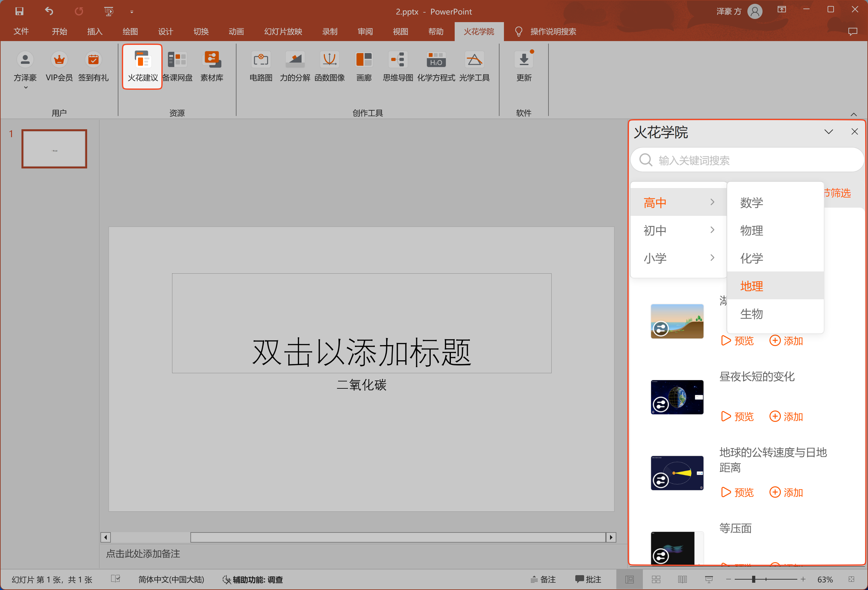
Task: Select slide 1 thumbnail
Action: click(54, 149)
